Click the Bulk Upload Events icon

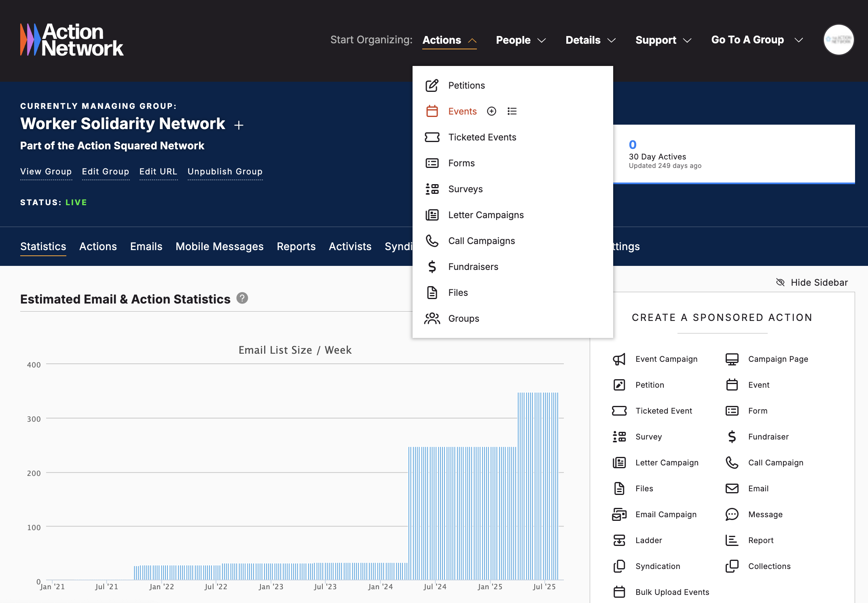(619, 592)
